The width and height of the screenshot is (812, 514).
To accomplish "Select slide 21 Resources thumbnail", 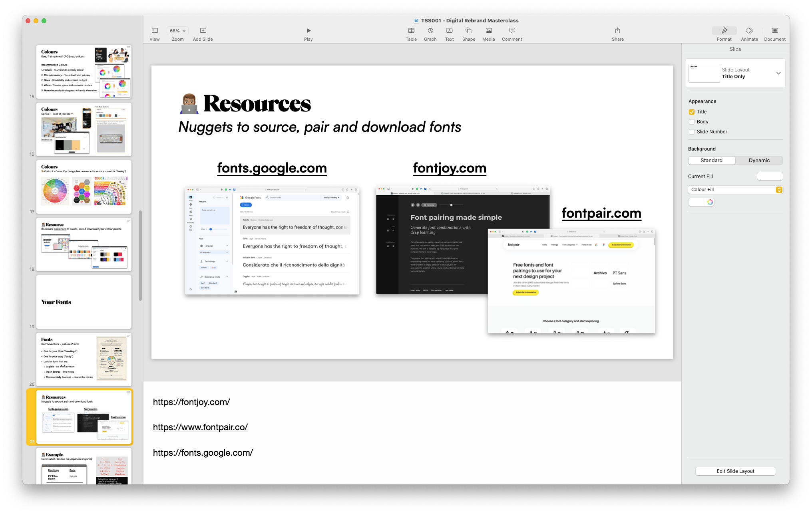I will 84,417.
